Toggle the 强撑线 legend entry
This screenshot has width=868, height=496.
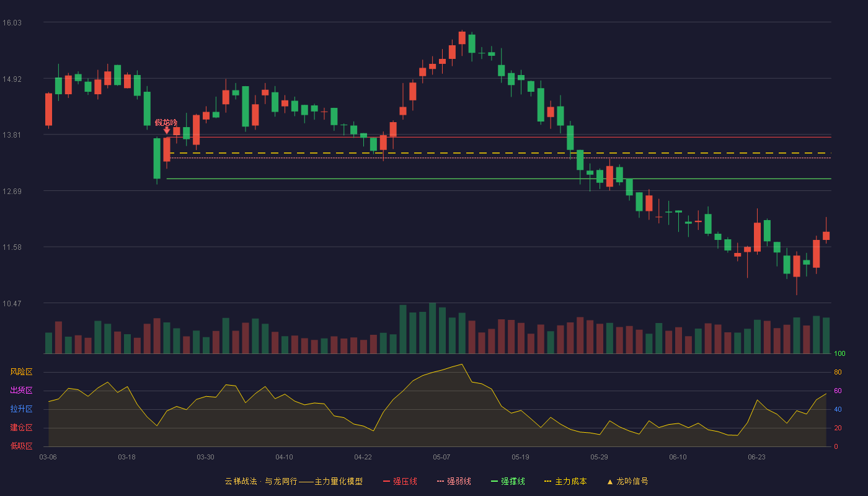point(508,481)
